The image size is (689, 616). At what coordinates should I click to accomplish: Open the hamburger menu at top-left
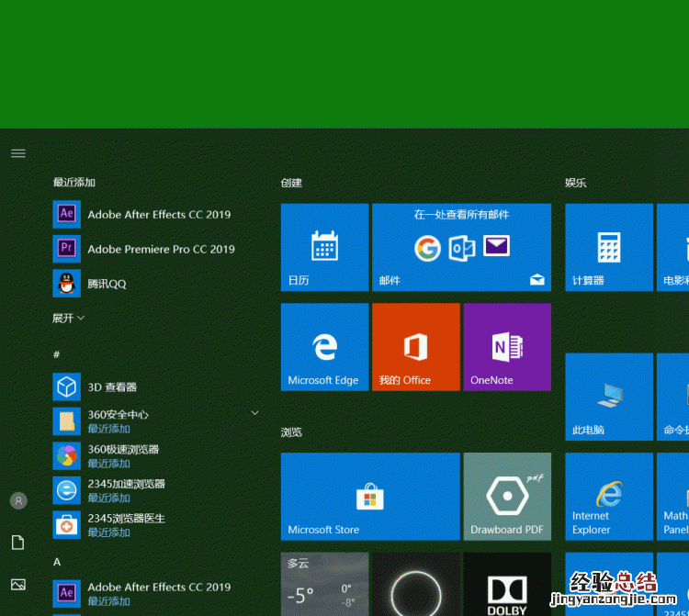[18, 153]
